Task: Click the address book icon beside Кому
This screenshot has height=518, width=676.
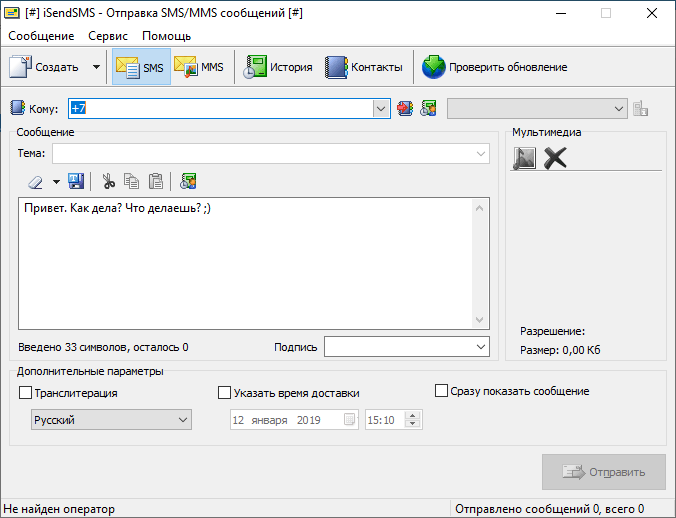Action: [17, 108]
